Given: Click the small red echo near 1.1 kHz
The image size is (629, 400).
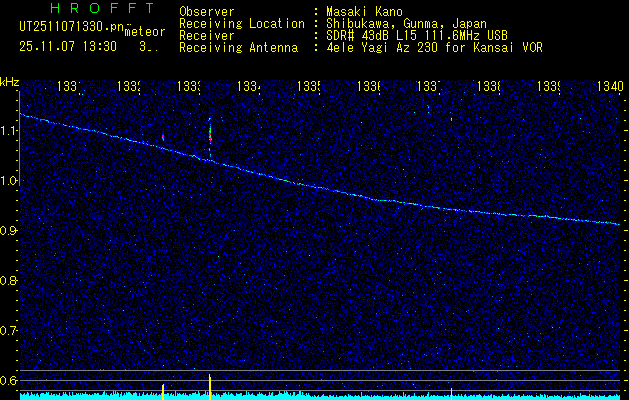Looking at the screenshot, I should click(x=162, y=136).
